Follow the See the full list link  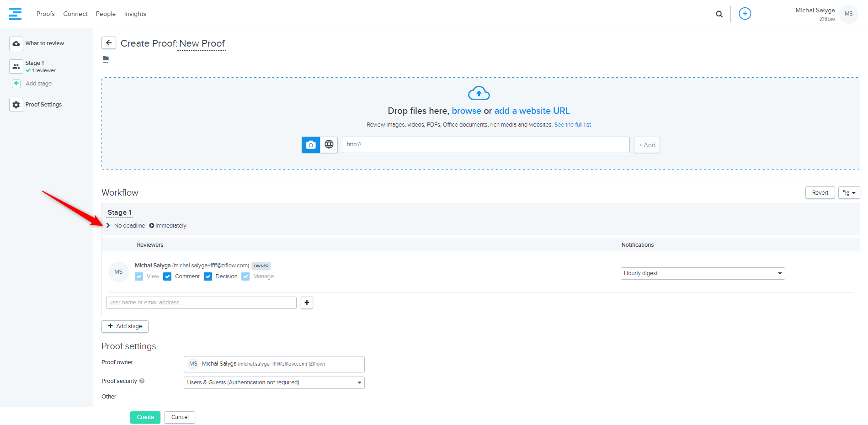coord(572,125)
